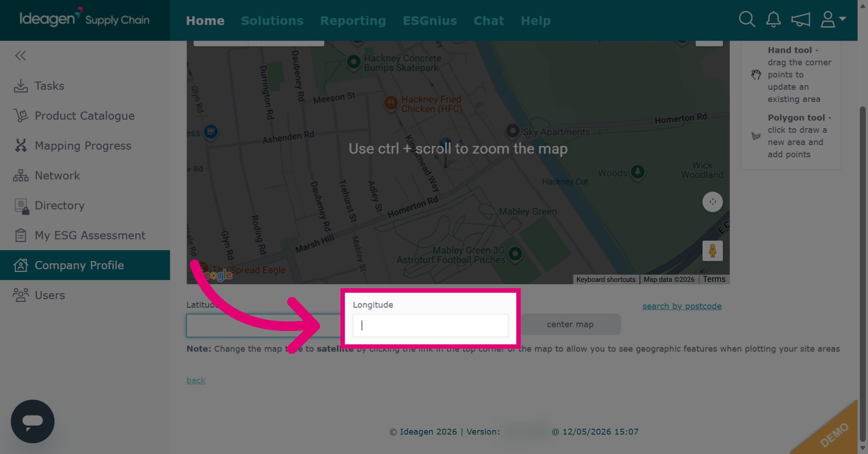868x454 pixels.
Task: Click the announcements megaphone icon
Action: (x=801, y=19)
